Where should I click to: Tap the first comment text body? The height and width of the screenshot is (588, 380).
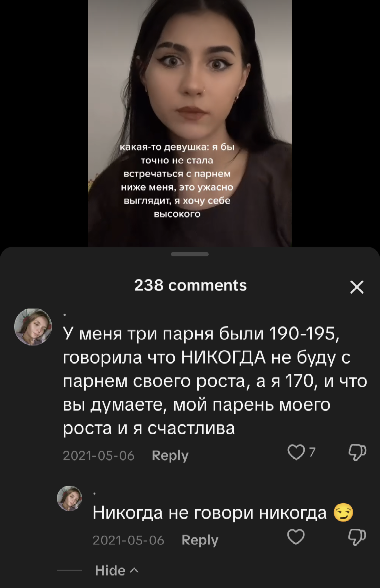215,381
